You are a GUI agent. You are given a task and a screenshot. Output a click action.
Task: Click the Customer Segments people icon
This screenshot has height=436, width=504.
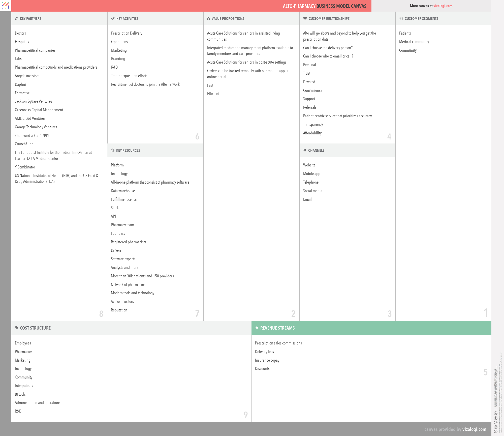pos(401,18)
